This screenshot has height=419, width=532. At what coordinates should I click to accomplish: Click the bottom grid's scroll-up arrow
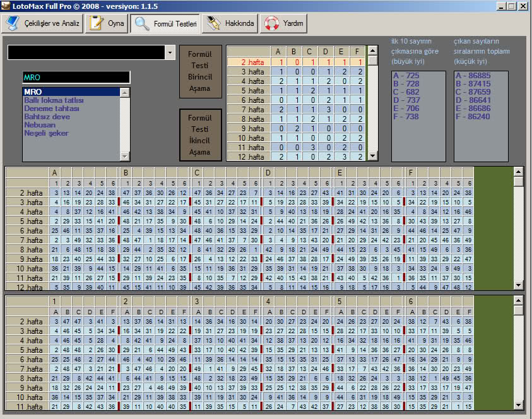(x=518, y=300)
